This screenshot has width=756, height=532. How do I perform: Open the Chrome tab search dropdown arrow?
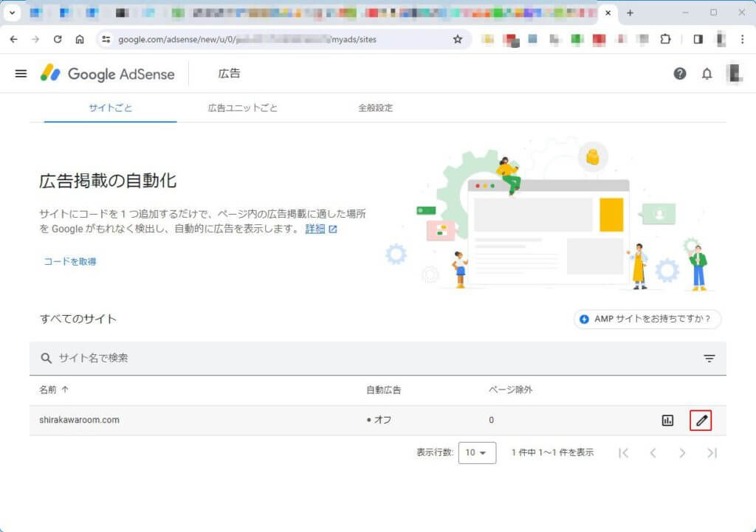point(13,13)
